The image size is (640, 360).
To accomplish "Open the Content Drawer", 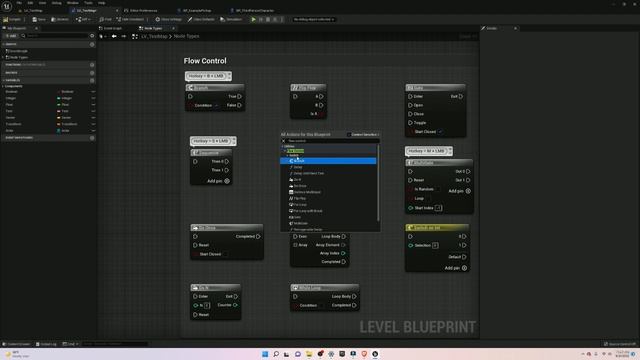I will pos(16,344).
